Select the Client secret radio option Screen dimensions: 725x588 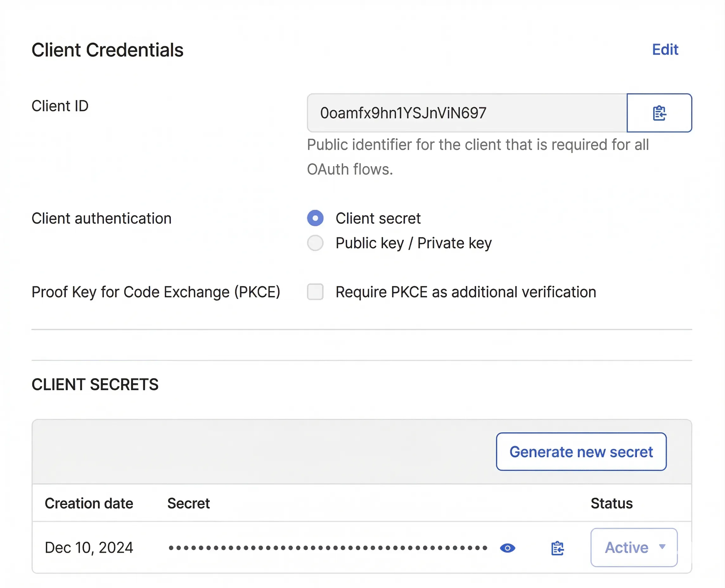315,218
